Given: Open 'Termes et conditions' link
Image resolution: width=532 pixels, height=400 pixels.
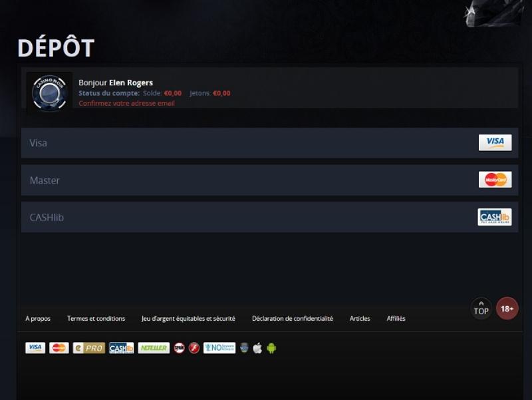Looking at the screenshot, I should pos(96,319).
